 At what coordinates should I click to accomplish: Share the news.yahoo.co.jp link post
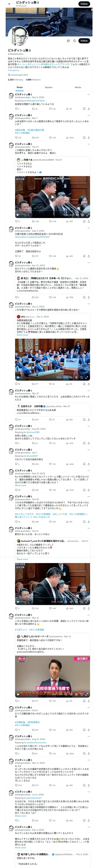[x=89, y=256]
